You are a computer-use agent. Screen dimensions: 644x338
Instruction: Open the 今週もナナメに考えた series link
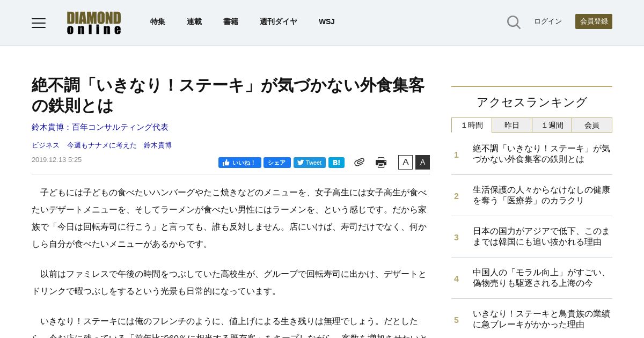pyautogui.click(x=102, y=145)
